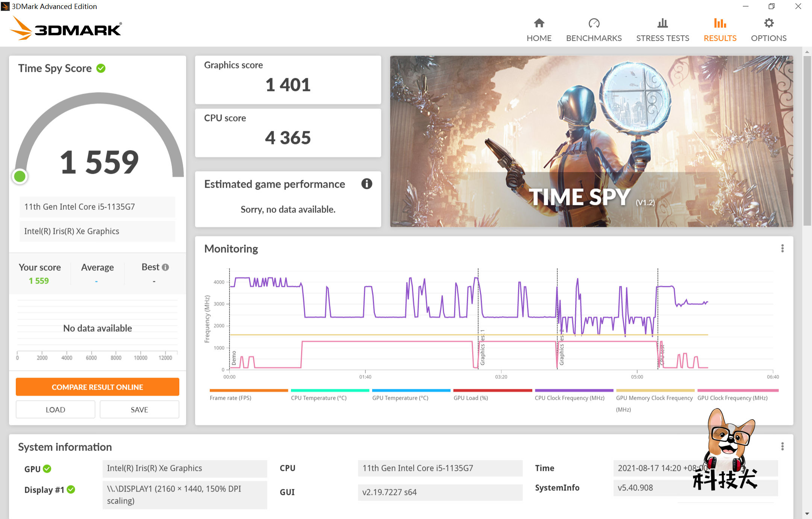This screenshot has height=519, width=812.
Task: Toggle GPU Clock Frequency pink legend swatch
Action: pyautogui.click(x=738, y=391)
